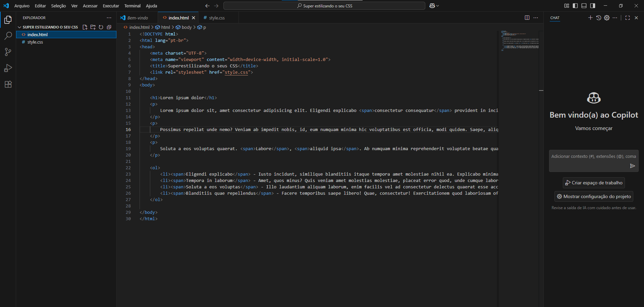Open the body breadcrumb
This screenshot has width=644, height=307.
click(184, 27)
